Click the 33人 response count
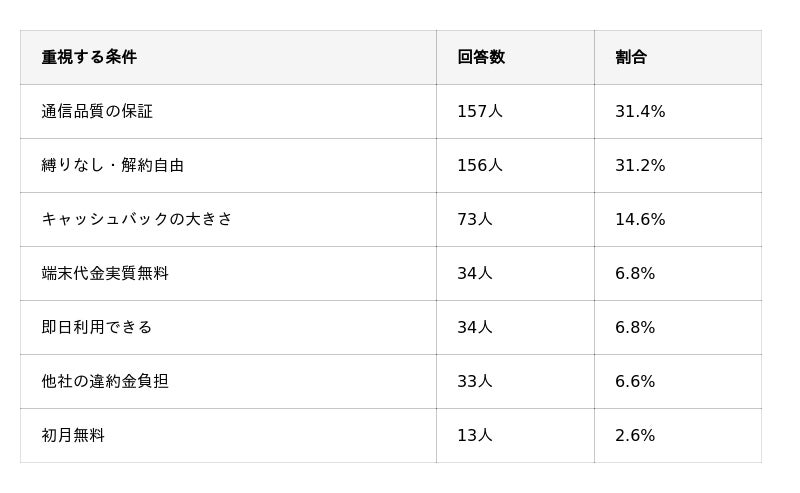The image size is (800, 493). pos(475,381)
